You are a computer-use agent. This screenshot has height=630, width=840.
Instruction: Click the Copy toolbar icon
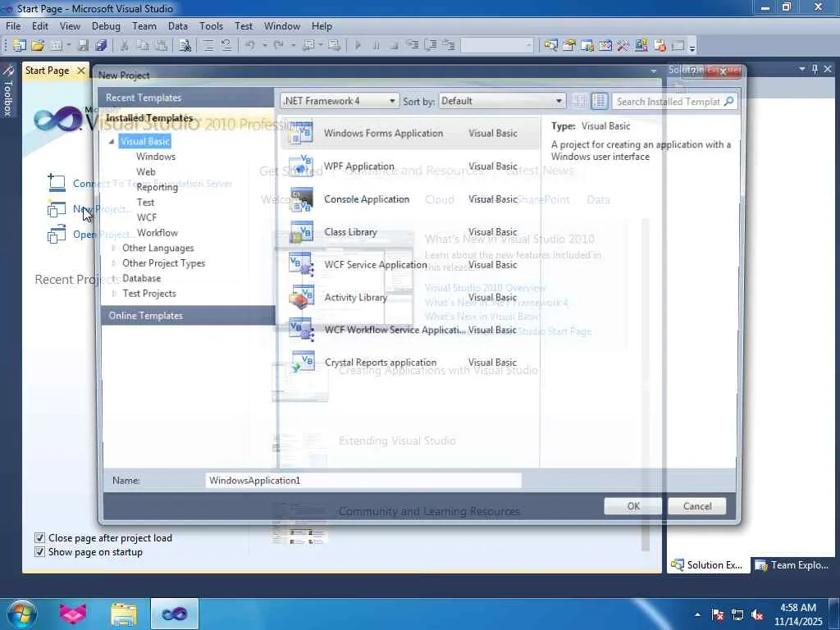pyautogui.click(x=143, y=46)
